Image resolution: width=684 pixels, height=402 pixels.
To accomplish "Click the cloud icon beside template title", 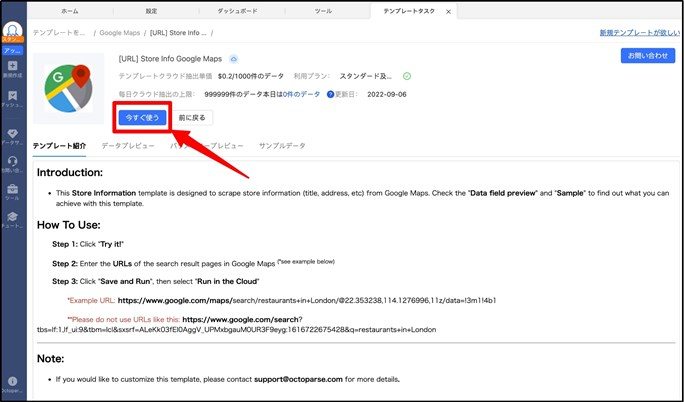I will [x=234, y=59].
